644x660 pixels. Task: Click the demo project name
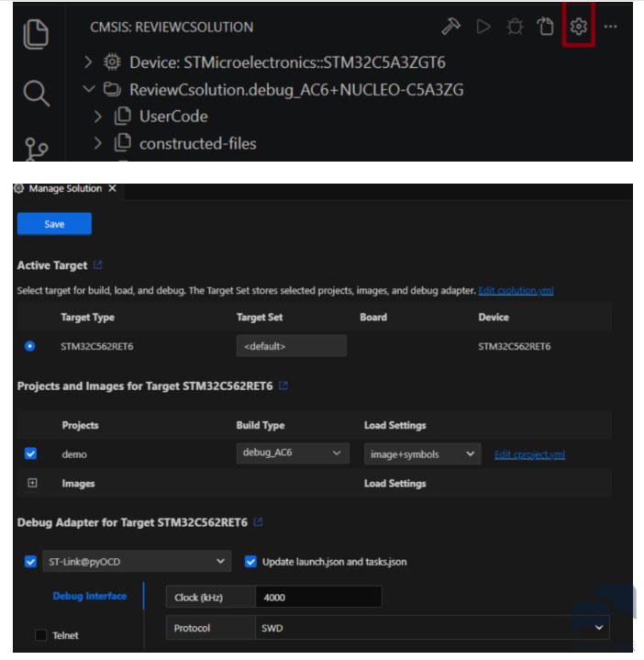74,454
